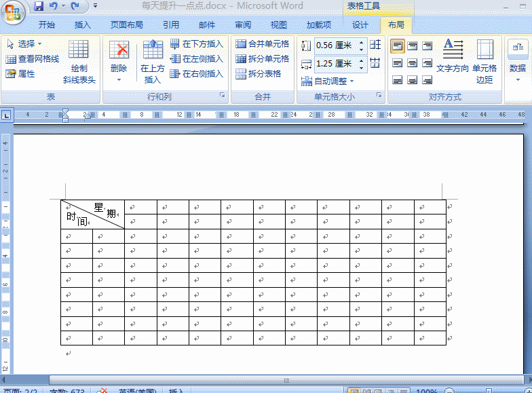Viewport: 532px width, 393px height.
Task: Select align top center icon
Action: [412, 46]
